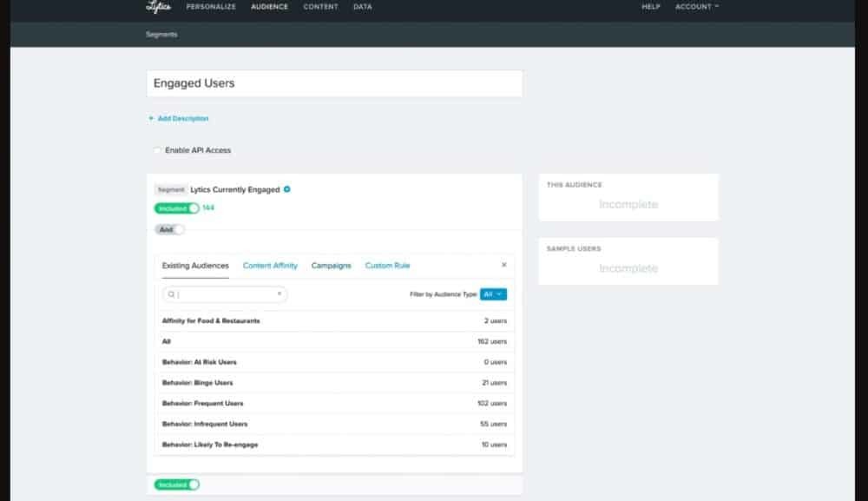The height and width of the screenshot is (501, 868).
Task: Open the Custom Rule tab
Action: click(x=387, y=266)
